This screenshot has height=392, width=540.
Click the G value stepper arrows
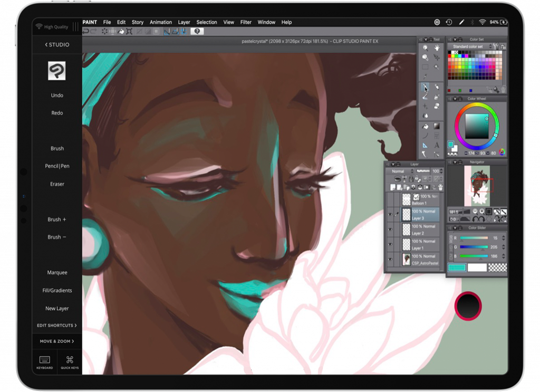(x=504, y=247)
